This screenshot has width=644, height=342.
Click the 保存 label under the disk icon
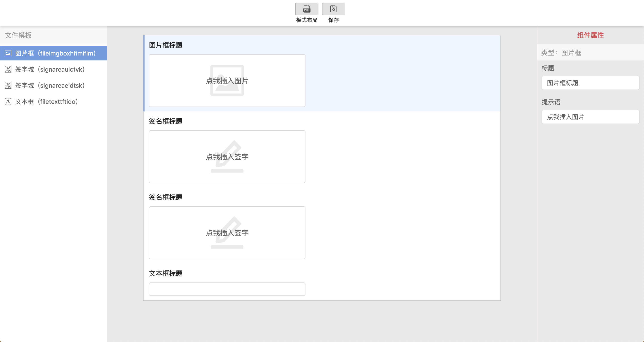(333, 20)
